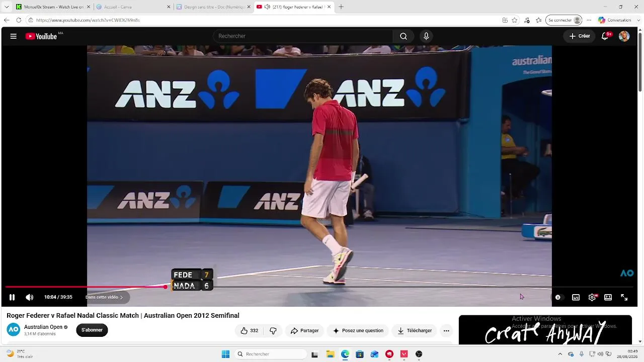Screen dimensions: 644x362
Task: Open Microsoft Edge from the taskbar
Action: (x=345, y=354)
